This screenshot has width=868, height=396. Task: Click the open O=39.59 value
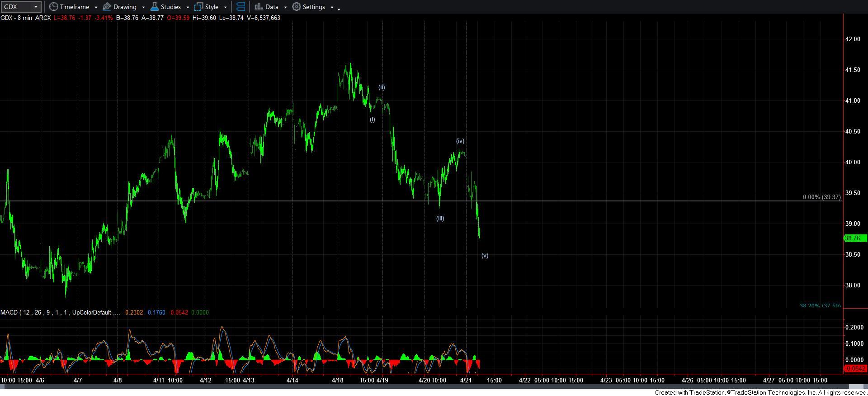pyautogui.click(x=178, y=18)
